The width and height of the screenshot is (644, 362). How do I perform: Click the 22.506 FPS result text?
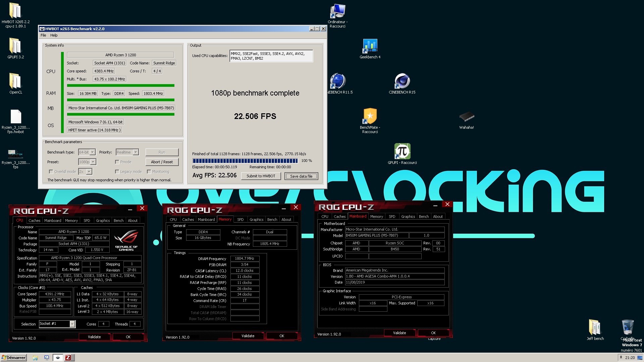point(255,116)
